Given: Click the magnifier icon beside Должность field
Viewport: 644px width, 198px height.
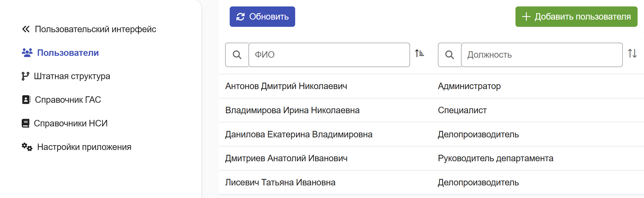Looking at the screenshot, I should 450,55.
